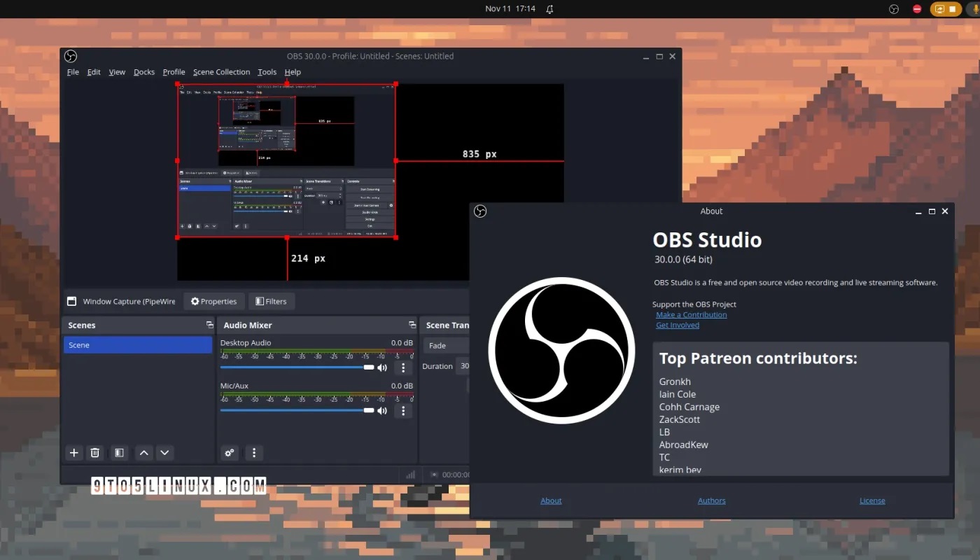Open the View menu
Image resolution: width=980 pixels, height=560 pixels.
pyautogui.click(x=117, y=72)
